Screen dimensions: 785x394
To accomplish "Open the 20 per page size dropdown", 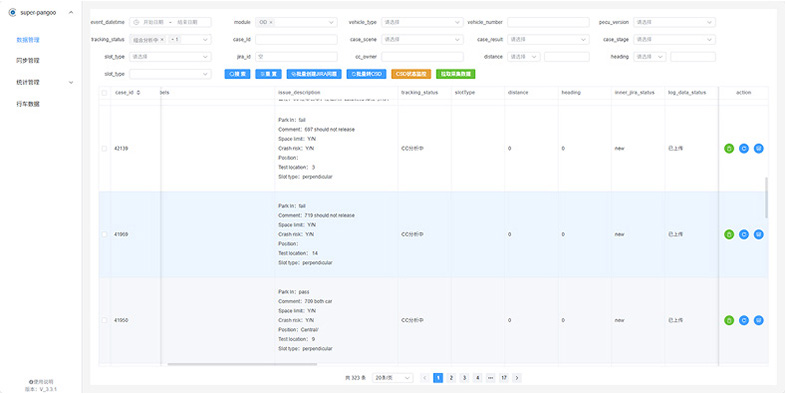I will (x=393, y=378).
